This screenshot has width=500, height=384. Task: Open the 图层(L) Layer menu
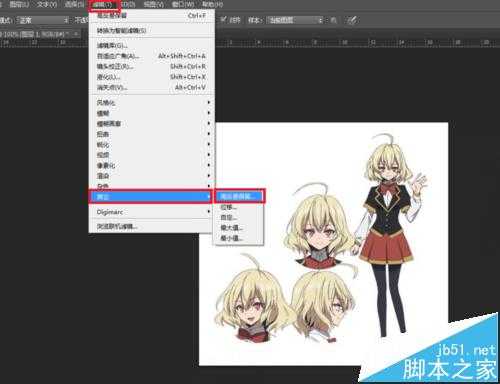[19, 5]
